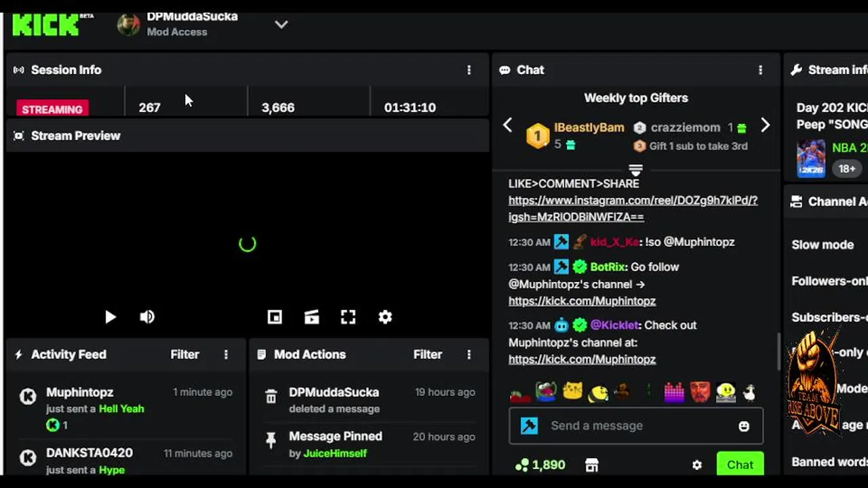This screenshot has height=488, width=868.
Task: Select the yellow cat emote
Action: [x=572, y=392]
